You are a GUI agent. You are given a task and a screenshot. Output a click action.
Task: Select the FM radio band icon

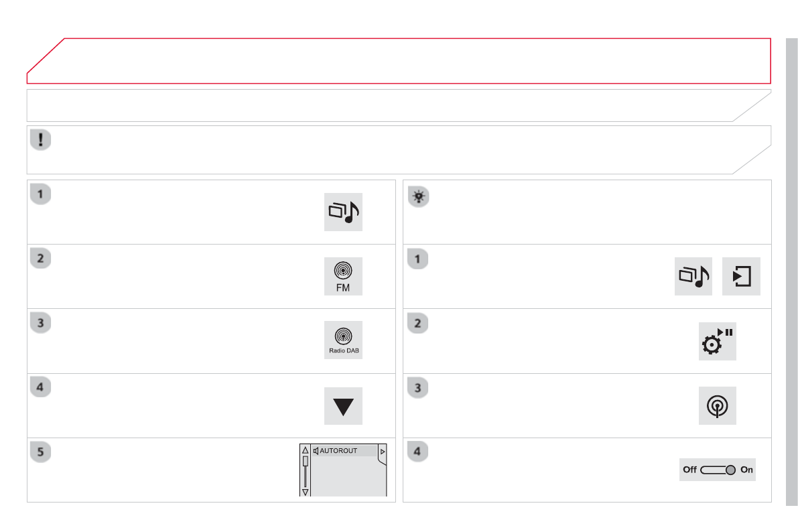(x=343, y=276)
